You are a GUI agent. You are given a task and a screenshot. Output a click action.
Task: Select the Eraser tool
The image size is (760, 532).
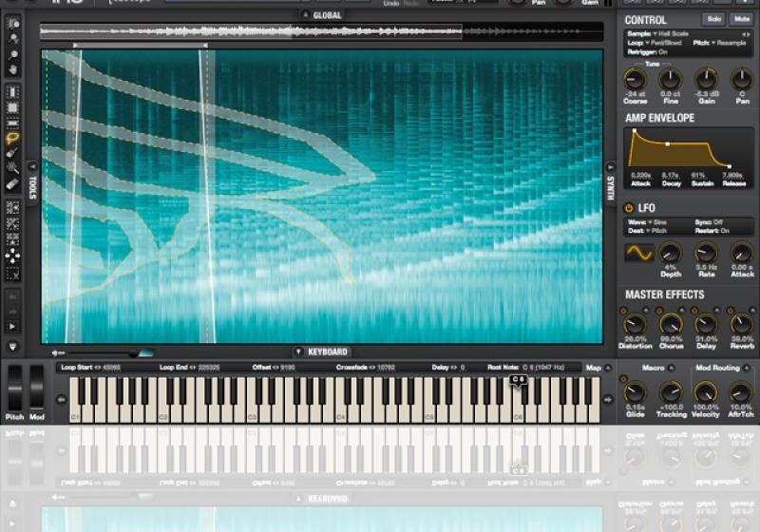click(13, 183)
